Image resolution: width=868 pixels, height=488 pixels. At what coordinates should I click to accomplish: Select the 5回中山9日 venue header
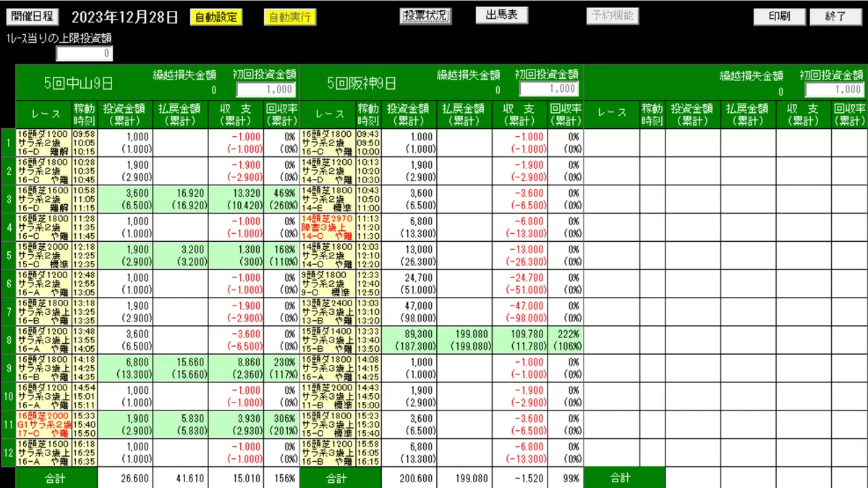pos(78,83)
